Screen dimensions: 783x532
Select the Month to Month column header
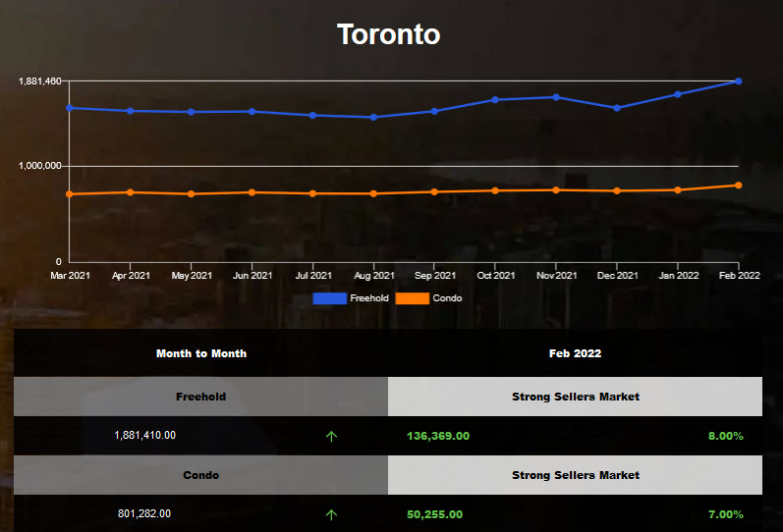tap(201, 353)
